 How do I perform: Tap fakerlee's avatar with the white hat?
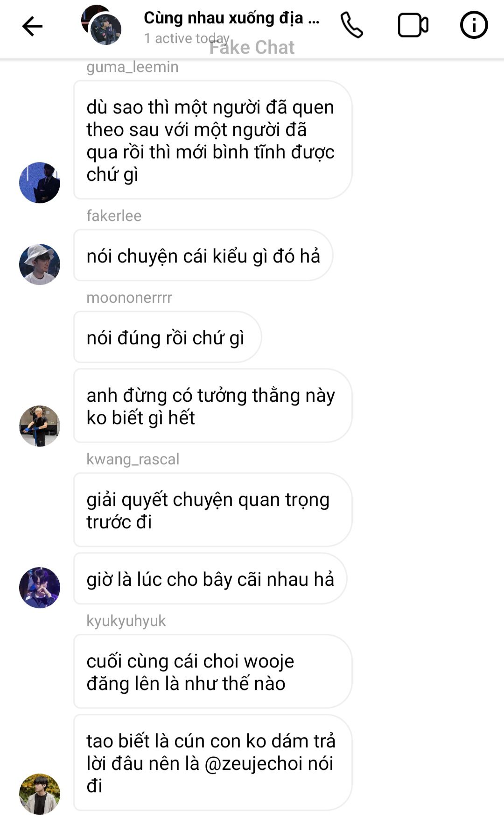click(x=40, y=264)
